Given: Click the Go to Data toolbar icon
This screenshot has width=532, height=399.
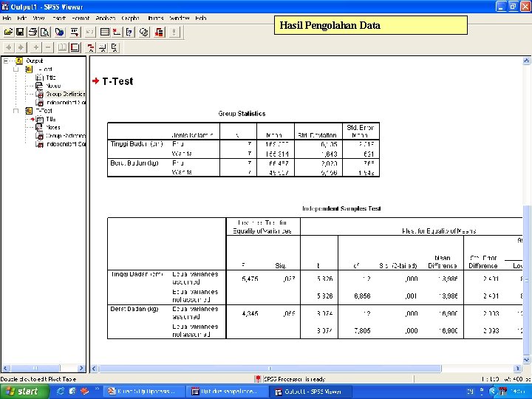Looking at the screenshot, I should click(105, 32).
